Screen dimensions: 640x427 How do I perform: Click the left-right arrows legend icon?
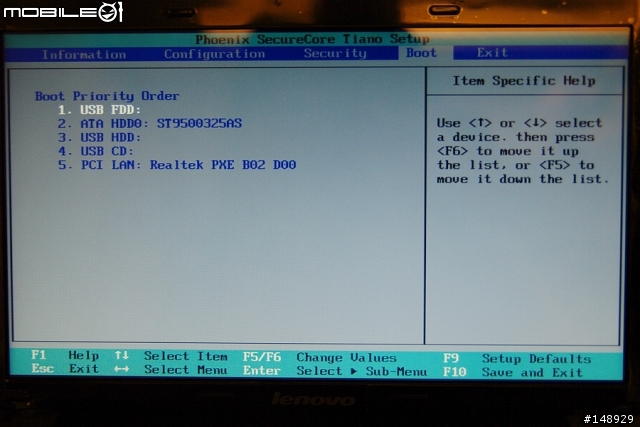122,369
